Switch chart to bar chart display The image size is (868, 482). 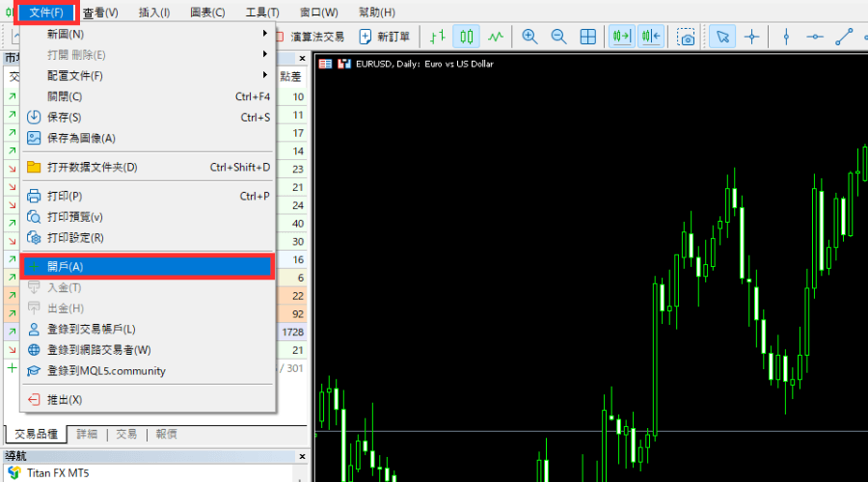click(x=437, y=37)
